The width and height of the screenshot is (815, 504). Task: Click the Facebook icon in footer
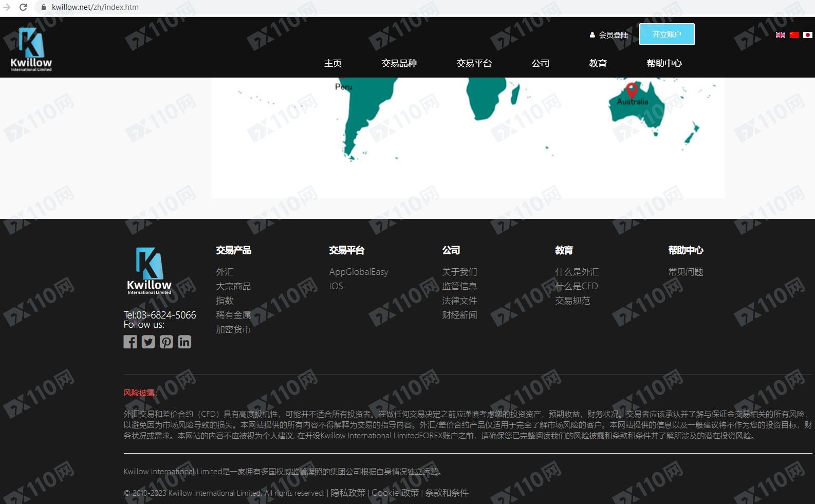coord(130,342)
